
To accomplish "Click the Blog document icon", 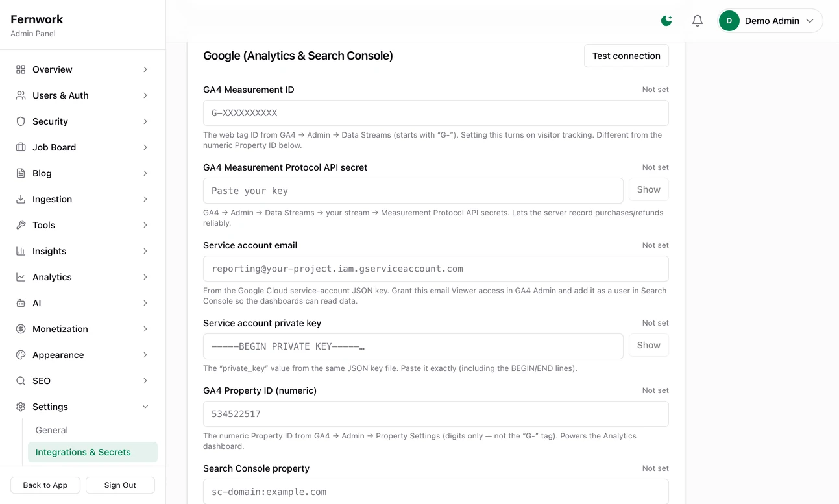I will point(21,173).
